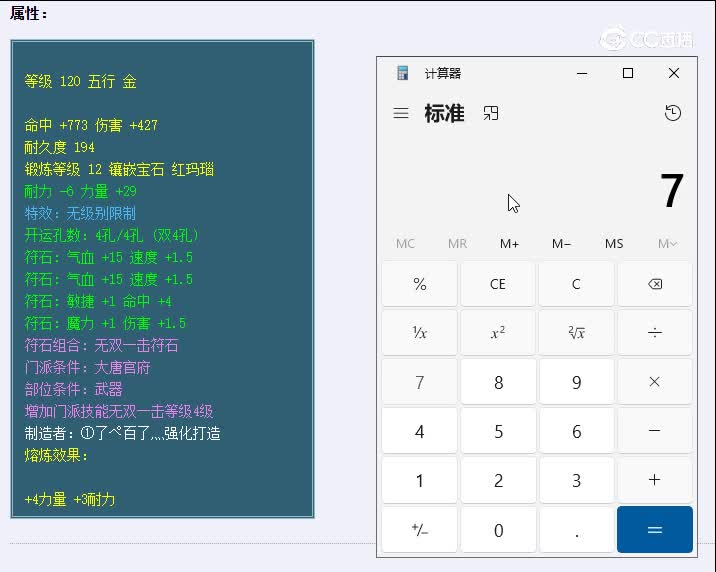
Task: Click the equals key
Action: point(655,530)
